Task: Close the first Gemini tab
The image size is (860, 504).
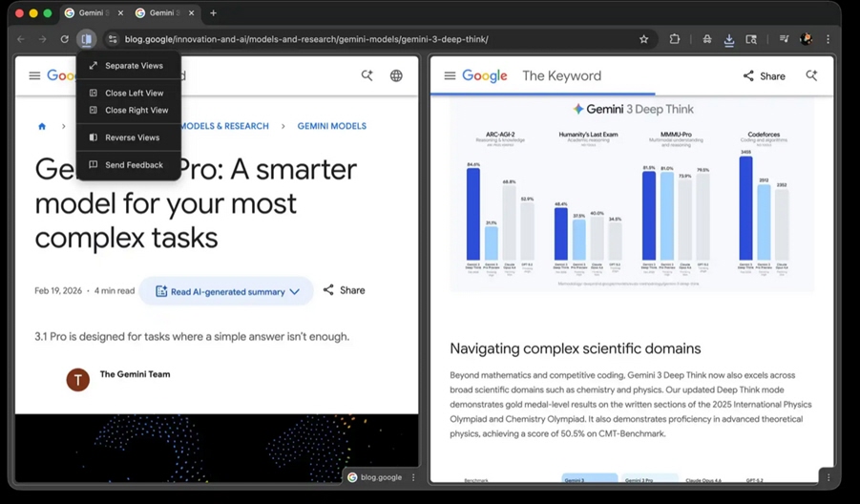Action: [x=120, y=13]
